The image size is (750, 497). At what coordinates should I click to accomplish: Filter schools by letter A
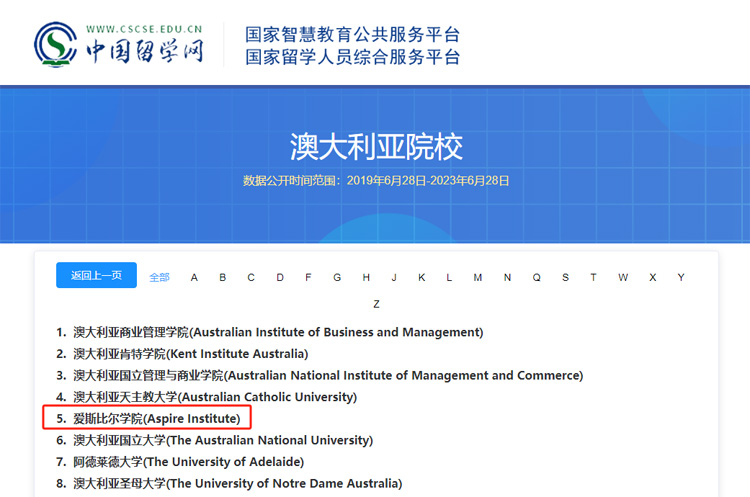pyautogui.click(x=194, y=277)
